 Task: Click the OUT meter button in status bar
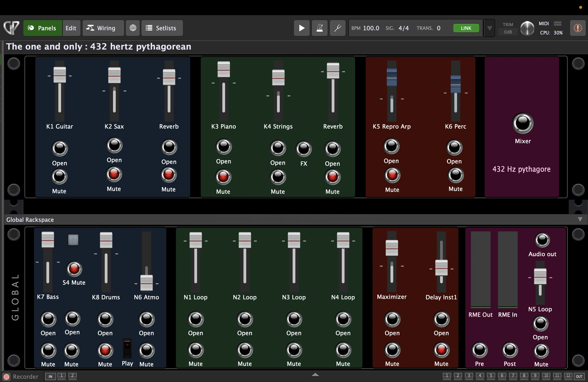pyautogui.click(x=579, y=376)
